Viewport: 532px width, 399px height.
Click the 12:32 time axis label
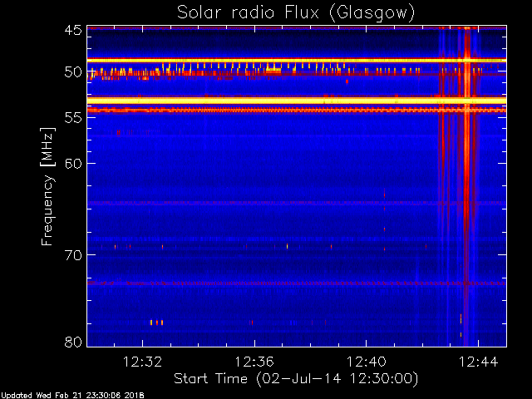tap(142, 362)
